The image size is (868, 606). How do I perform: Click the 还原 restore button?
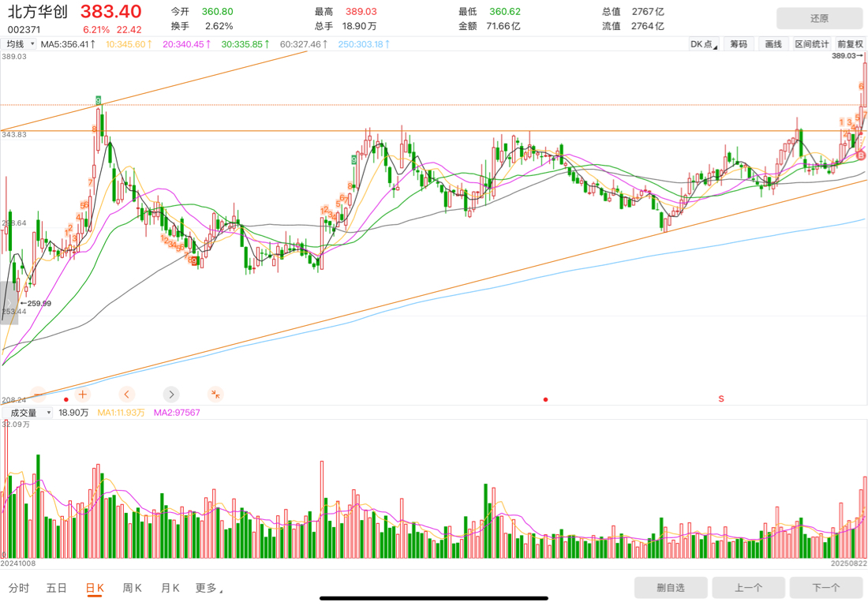tap(819, 18)
